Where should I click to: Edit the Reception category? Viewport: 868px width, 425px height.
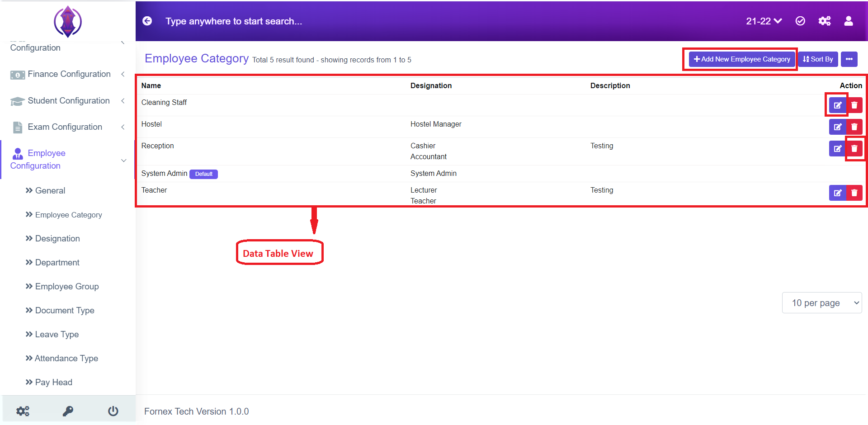pos(837,149)
